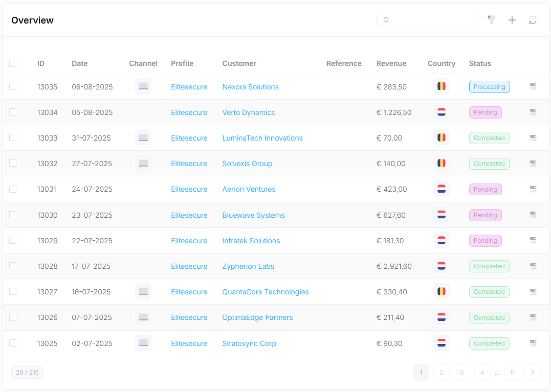Click Netherlands flag in Verto Dynamics row
Image resolution: width=551 pixels, height=392 pixels.
[442, 112]
